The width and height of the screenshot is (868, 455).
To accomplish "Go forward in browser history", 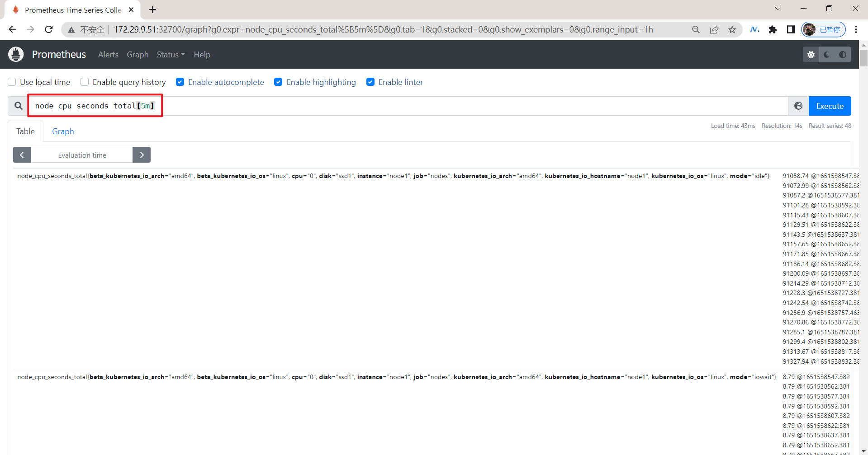I will coord(30,29).
